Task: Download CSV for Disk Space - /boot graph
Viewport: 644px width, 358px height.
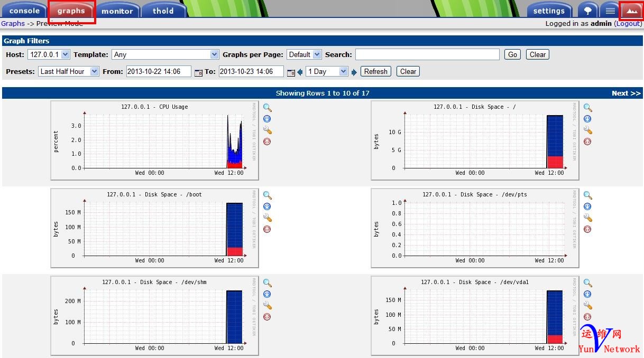Action: (267, 206)
